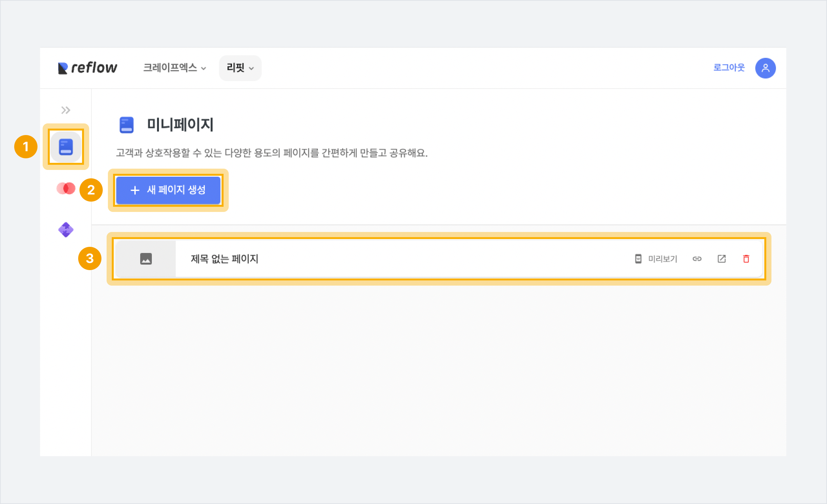Open the 제목 없는 페이지 row title
827x504 pixels.
click(224, 259)
